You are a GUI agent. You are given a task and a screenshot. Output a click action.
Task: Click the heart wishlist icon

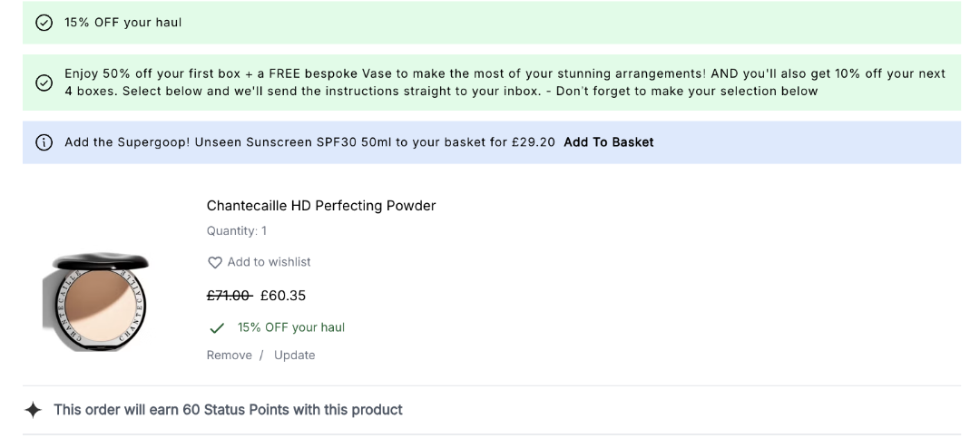click(x=215, y=263)
